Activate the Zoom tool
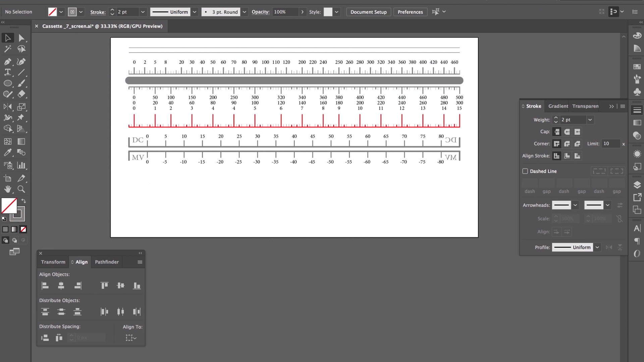Image resolution: width=644 pixels, height=362 pixels. [x=21, y=189]
